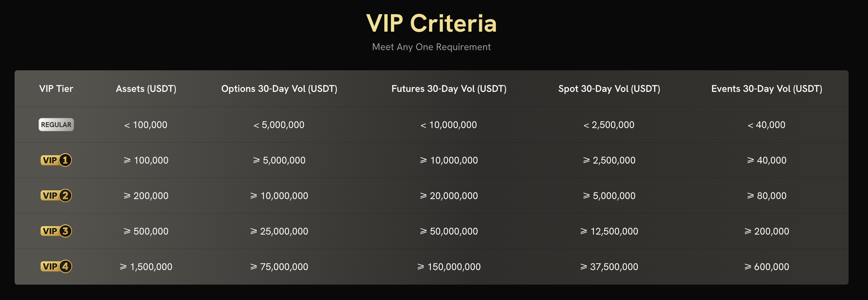Click Regular tier spot value 2,500,000
Screen dimensions: 868x300
(x=609, y=125)
